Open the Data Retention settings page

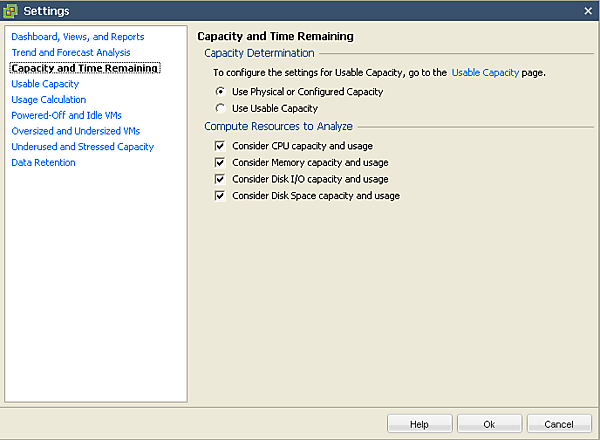[x=43, y=163]
